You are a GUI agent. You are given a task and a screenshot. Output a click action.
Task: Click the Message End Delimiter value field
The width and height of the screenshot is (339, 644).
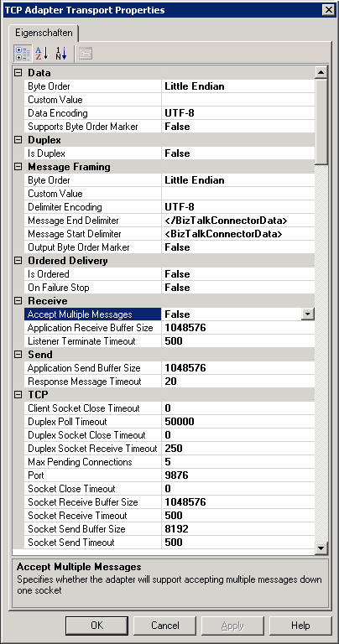(x=238, y=221)
